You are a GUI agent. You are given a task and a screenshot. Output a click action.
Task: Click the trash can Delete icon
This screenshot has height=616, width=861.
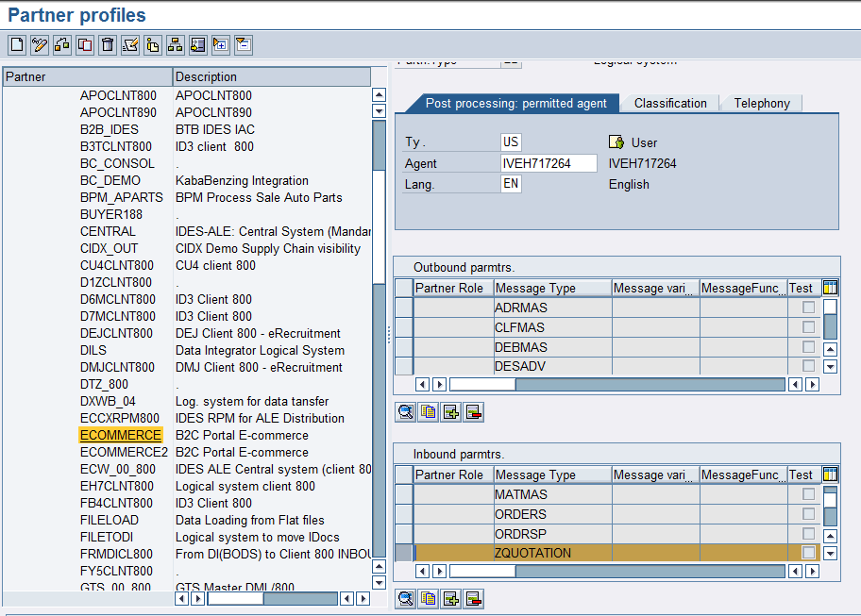108,44
